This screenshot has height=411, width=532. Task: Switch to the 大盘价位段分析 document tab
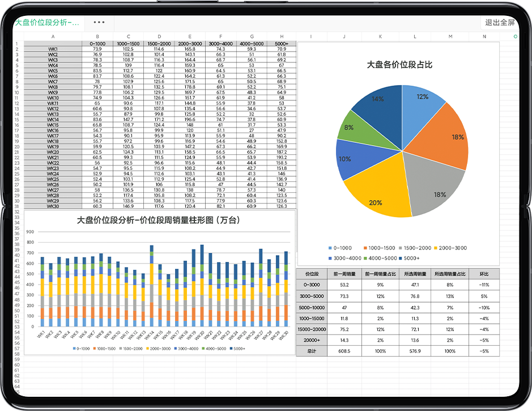tap(48, 23)
